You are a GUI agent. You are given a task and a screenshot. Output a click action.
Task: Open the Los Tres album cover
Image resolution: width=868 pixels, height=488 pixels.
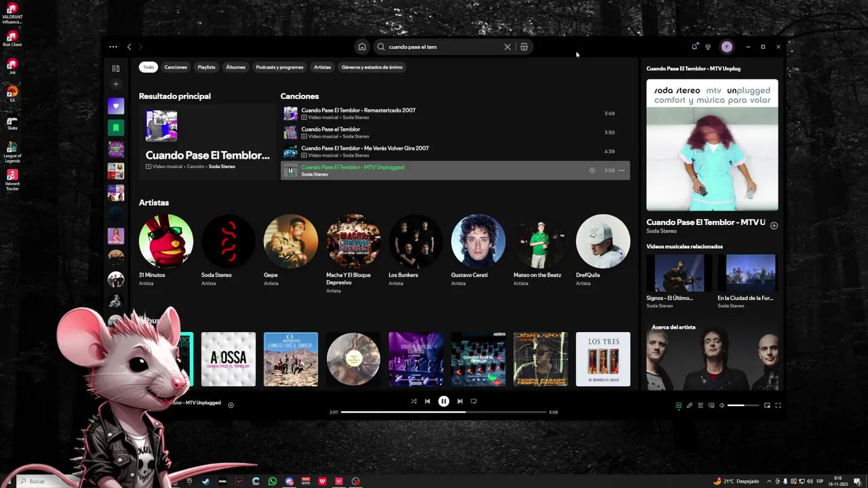click(x=603, y=359)
